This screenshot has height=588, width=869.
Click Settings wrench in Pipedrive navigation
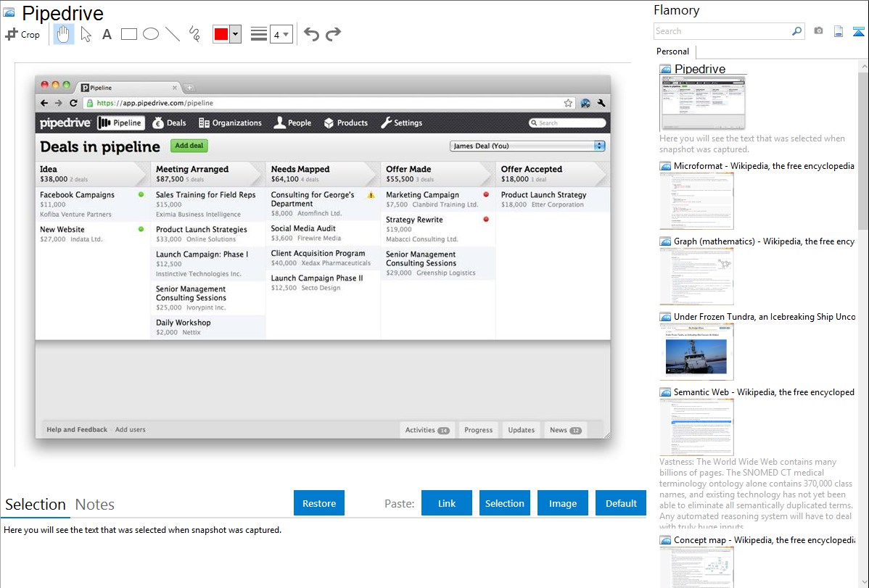click(x=402, y=123)
